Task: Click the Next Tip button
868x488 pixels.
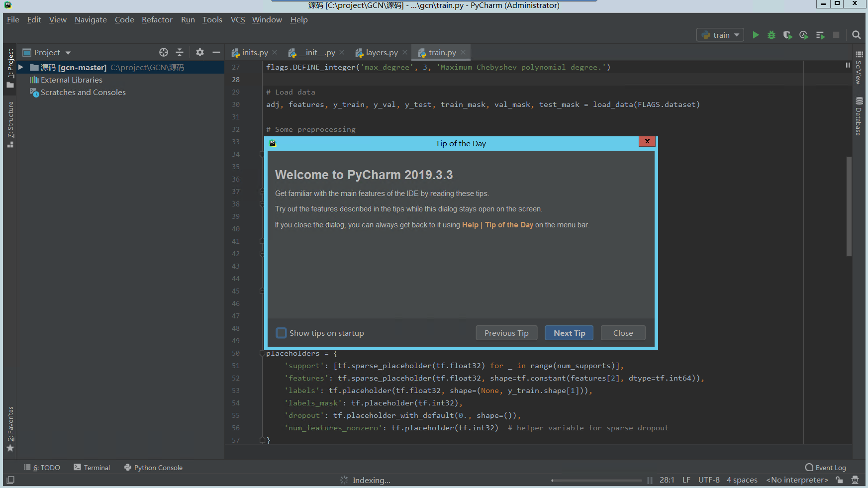Action: click(x=569, y=333)
